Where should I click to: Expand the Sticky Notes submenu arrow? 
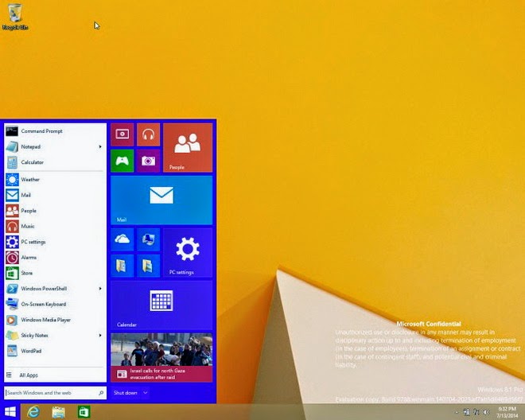tap(100, 335)
